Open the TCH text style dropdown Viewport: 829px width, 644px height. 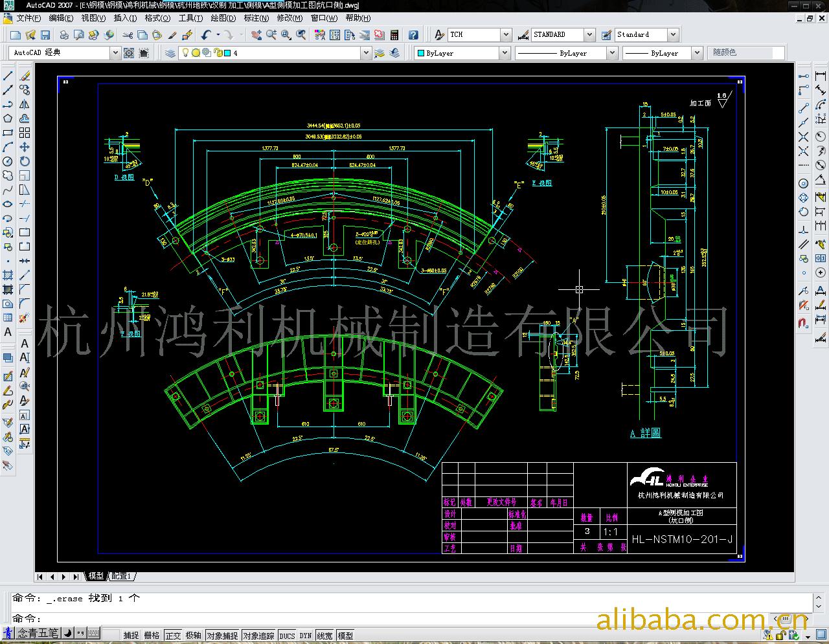click(506, 35)
